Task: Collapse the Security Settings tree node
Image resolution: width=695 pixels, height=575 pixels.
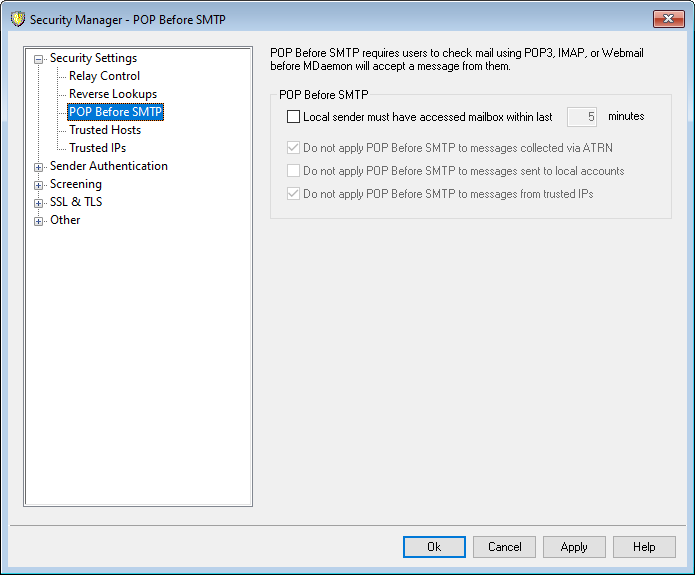Action: point(39,59)
